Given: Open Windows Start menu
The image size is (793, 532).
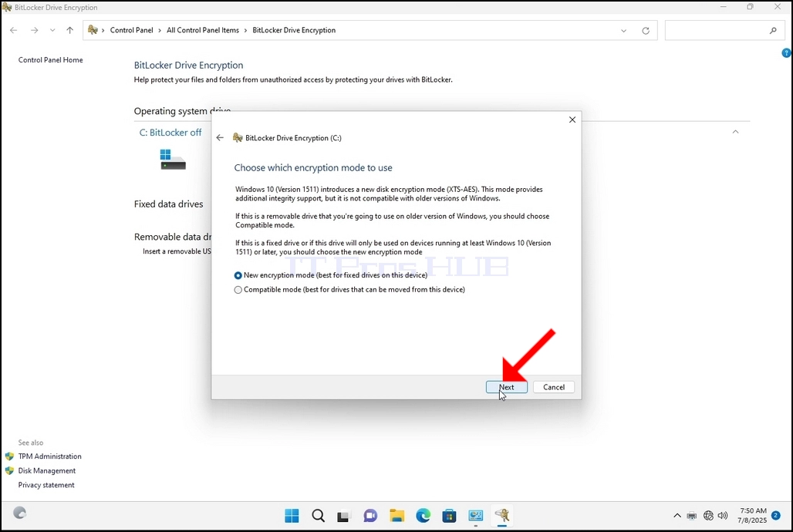Looking at the screenshot, I should pyautogui.click(x=292, y=516).
